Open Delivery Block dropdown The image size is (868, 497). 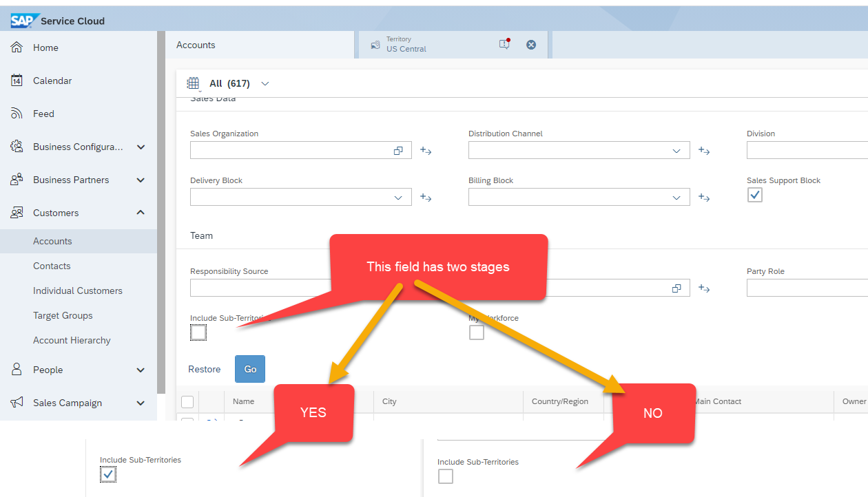coord(398,198)
